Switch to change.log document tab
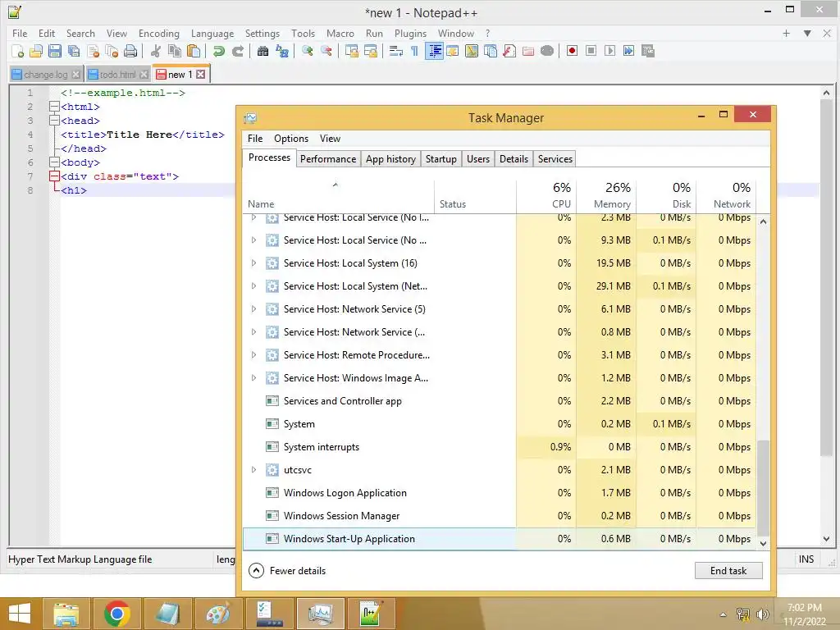840x630 pixels. (46, 75)
